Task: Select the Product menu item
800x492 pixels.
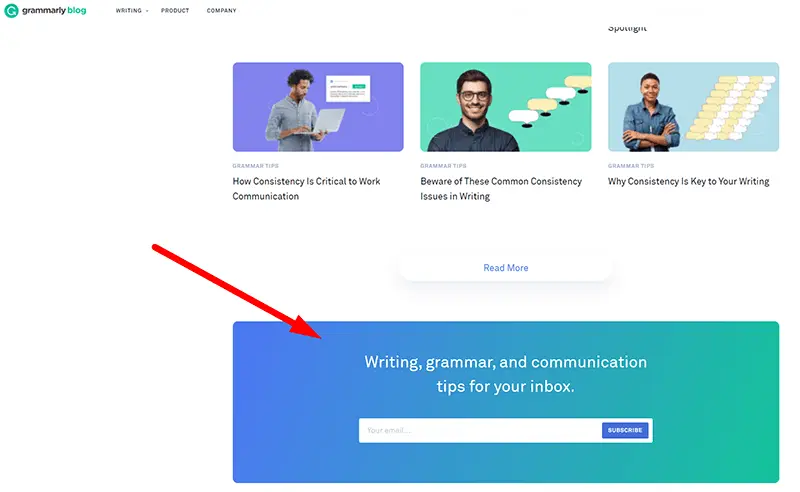Action: [x=175, y=10]
